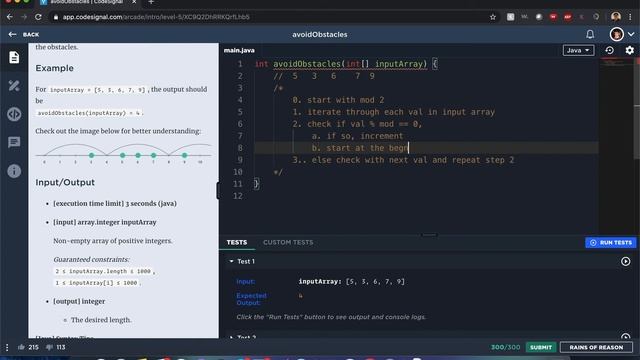Screen dimensions: 640x360
Task: Click the address bar URL
Action: click(x=156, y=17)
